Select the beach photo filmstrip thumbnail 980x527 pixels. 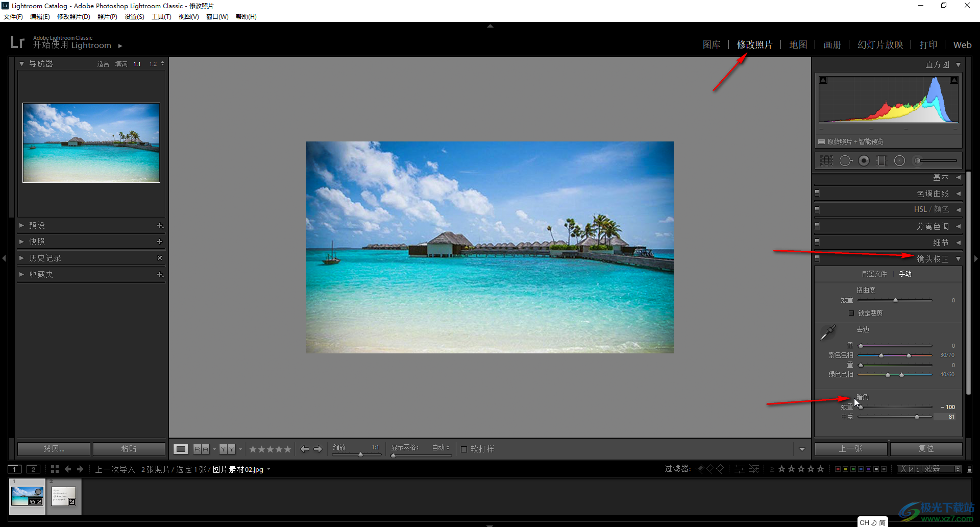tap(27, 496)
